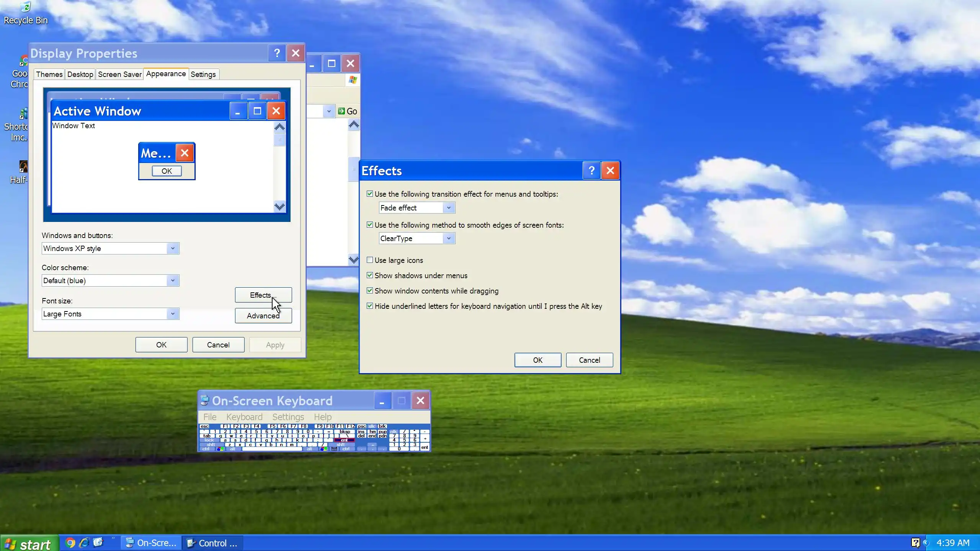Uncheck Show shadows under menus
Viewport: 980px width, 551px height.
tap(370, 275)
